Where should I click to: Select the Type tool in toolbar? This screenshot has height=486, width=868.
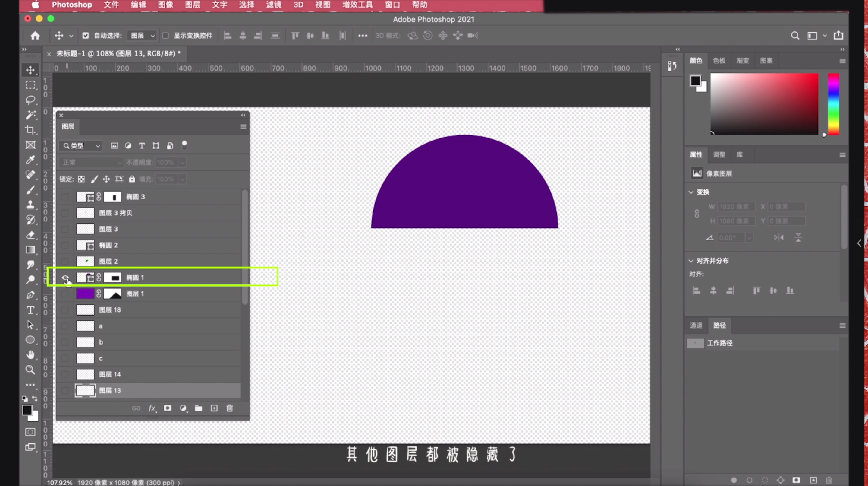click(x=30, y=310)
